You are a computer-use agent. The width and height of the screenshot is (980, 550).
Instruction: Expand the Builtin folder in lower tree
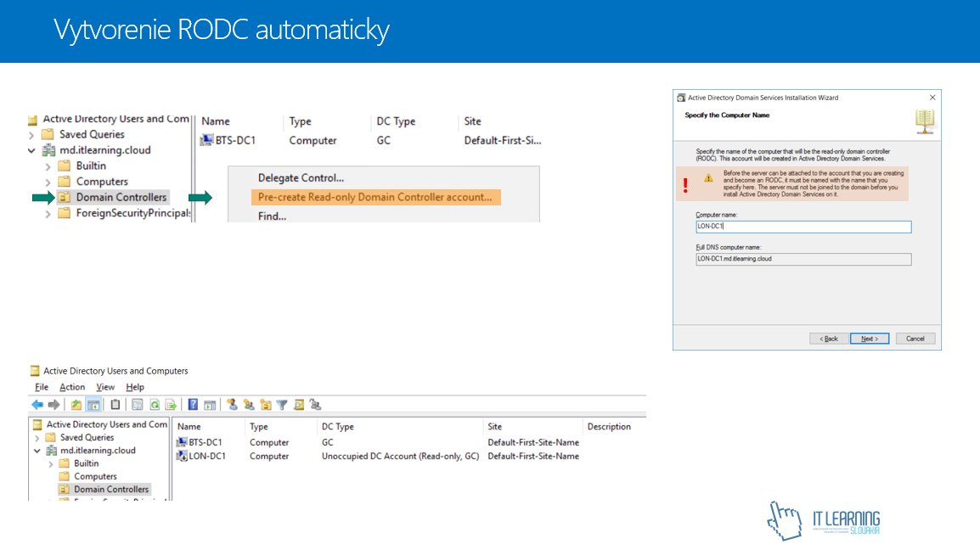coord(50,463)
